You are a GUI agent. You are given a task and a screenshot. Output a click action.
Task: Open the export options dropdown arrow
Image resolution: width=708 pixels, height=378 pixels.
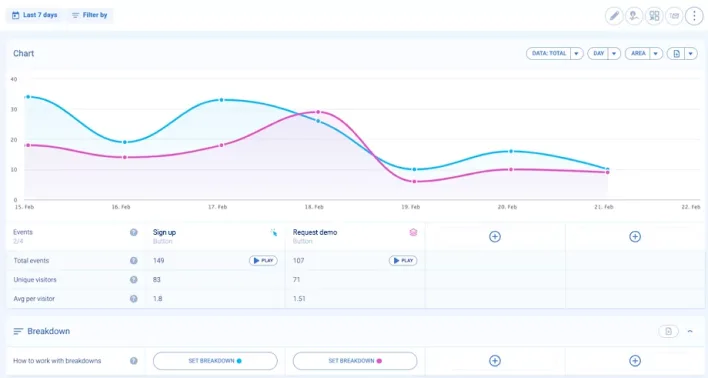pos(691,54)
